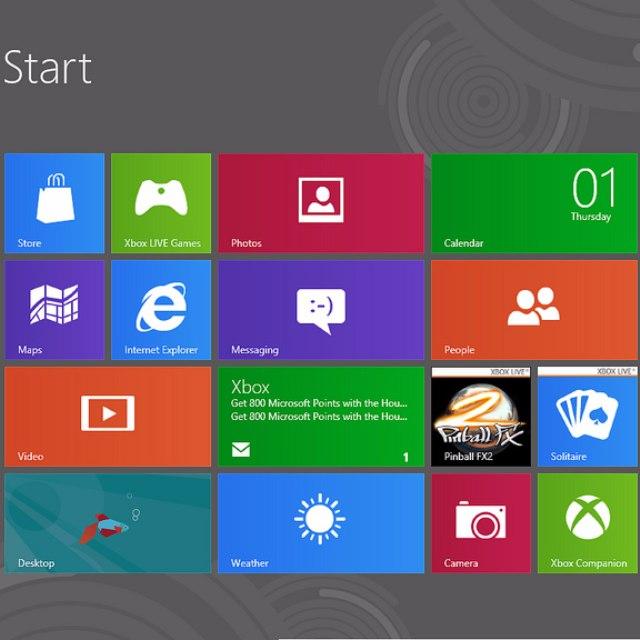Click the 'Thursday' label on Calendar
The height and width of the screenshot is (640, 640).
click(591, 216)
